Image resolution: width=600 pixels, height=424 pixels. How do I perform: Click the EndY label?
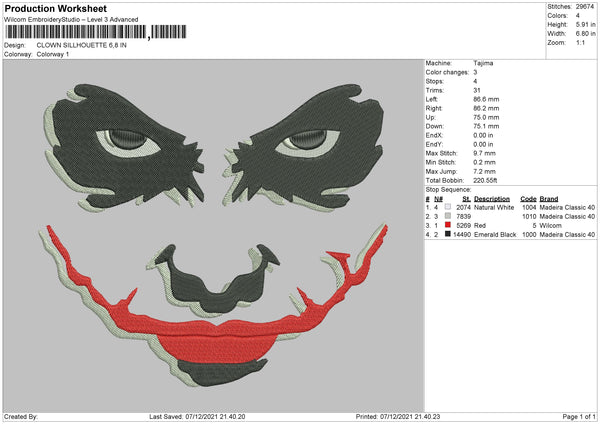pyautogui.click(x=434, y=144)
